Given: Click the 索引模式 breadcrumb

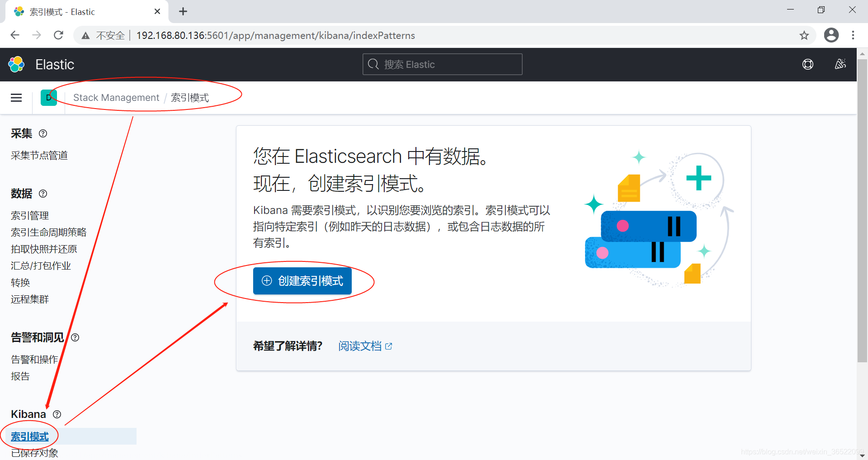Looking at the screenshot, I should pyautogui.click(x=190, y=98).
